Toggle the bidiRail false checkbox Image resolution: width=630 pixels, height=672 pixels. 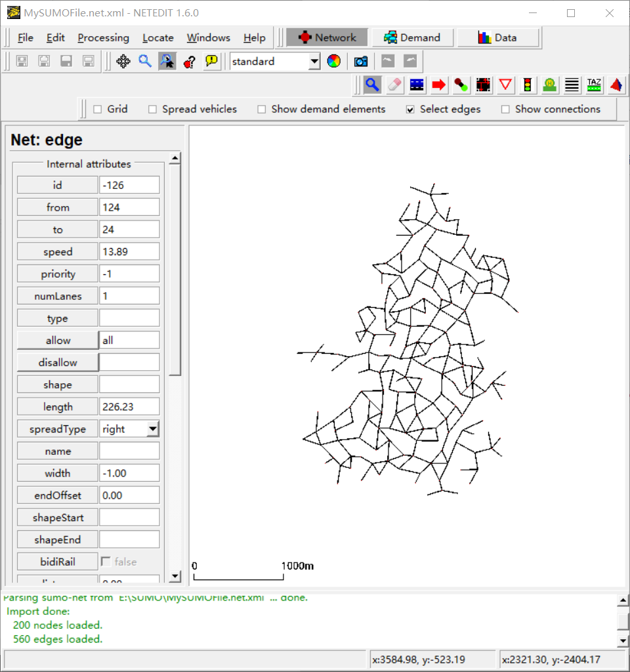pos(106,561)
